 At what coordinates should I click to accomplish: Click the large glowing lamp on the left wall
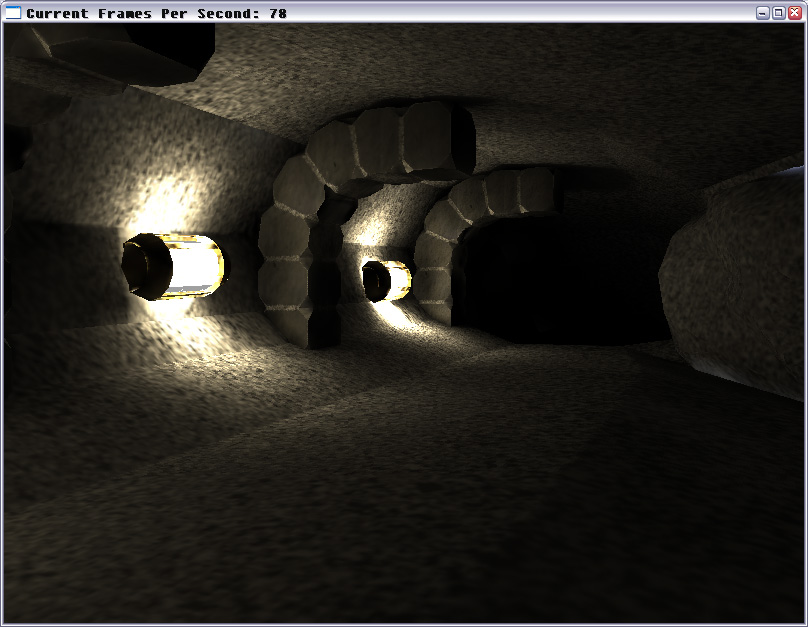coord(175,266)
